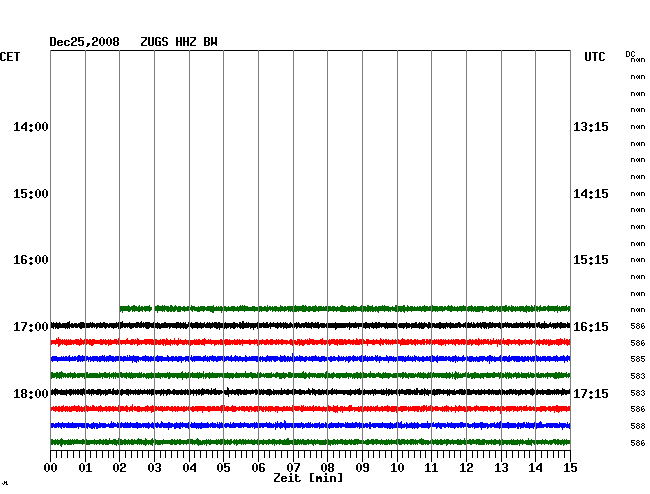This screenshot has height=494, width=650.
Task: Click the black seismic trace at 17:00 CET
Action: tap(310, 325)
